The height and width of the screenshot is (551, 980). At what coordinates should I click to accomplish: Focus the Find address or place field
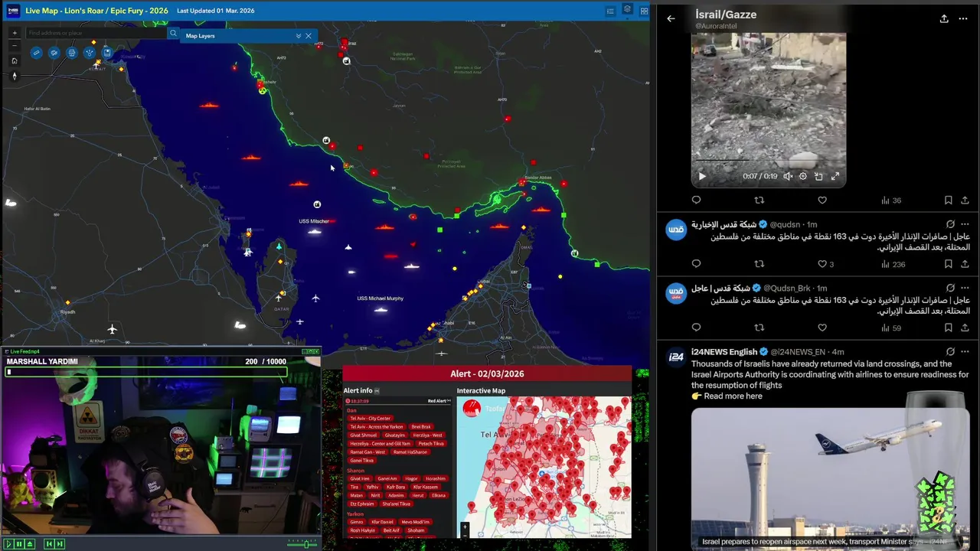coord(96,33)
